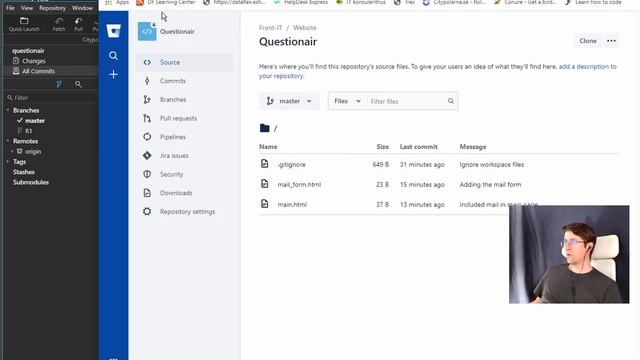The image size is (640, 360).
Task: Click the Repository settings gear icon
Action: click(x=147, y=211)
